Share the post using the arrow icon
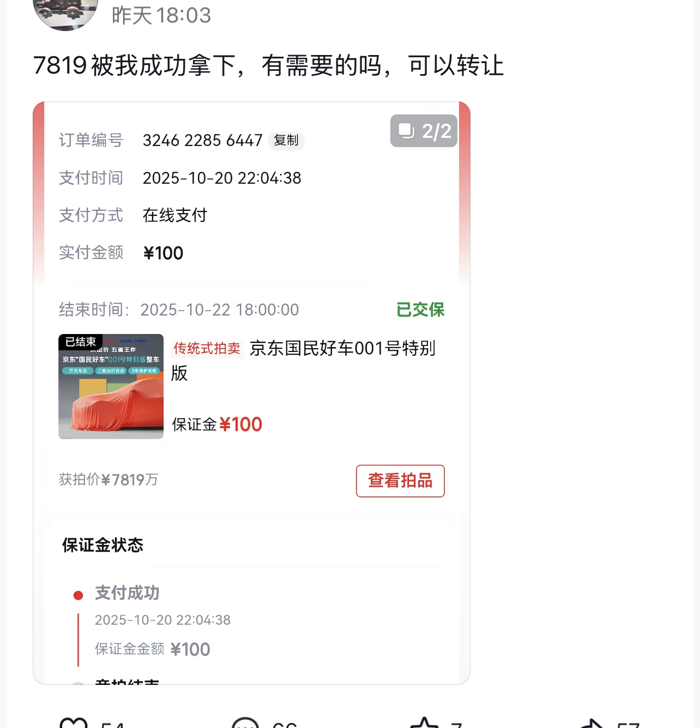 [593, 724]
